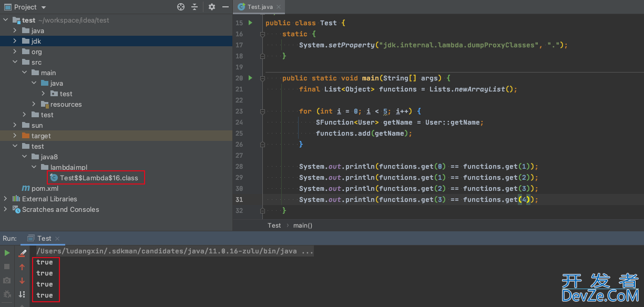Click setProperty in line 17 code
This screenshot has width=644, height=307.
(352, 45)
